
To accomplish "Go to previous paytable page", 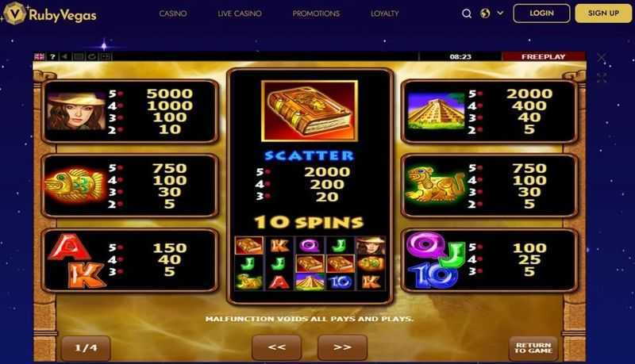I will (277, 347).
